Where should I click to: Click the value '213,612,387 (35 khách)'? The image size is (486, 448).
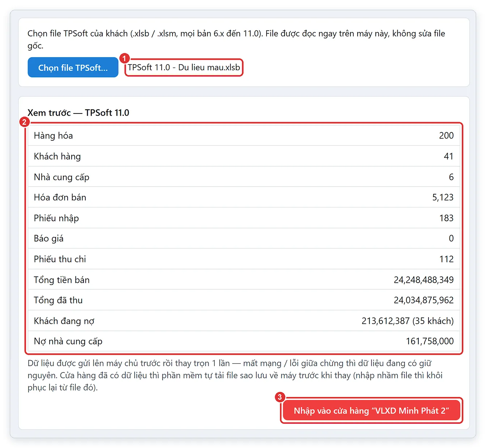pos(408,321)
